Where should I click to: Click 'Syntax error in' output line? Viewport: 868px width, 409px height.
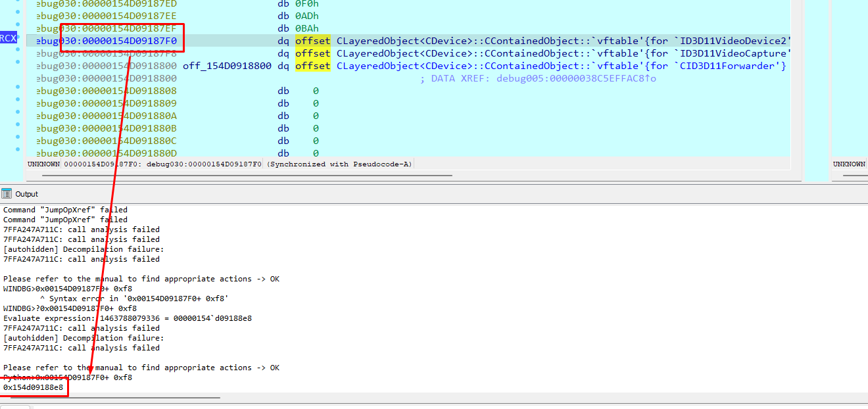[134, 299]
